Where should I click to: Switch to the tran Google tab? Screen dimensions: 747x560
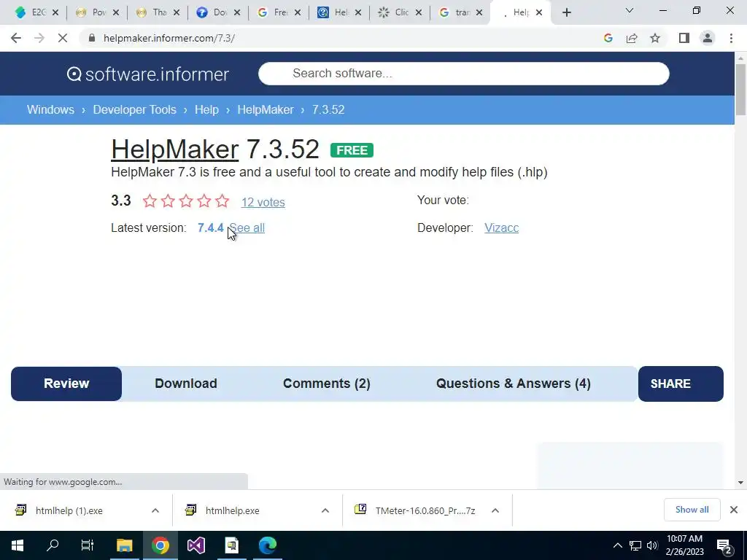pyautogui.click(x=455, y=12)
